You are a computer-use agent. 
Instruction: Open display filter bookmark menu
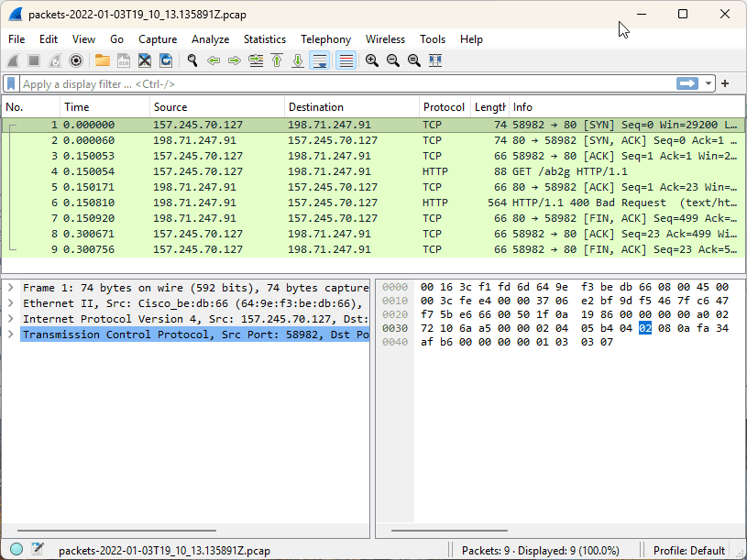click(x=11, y=83)
